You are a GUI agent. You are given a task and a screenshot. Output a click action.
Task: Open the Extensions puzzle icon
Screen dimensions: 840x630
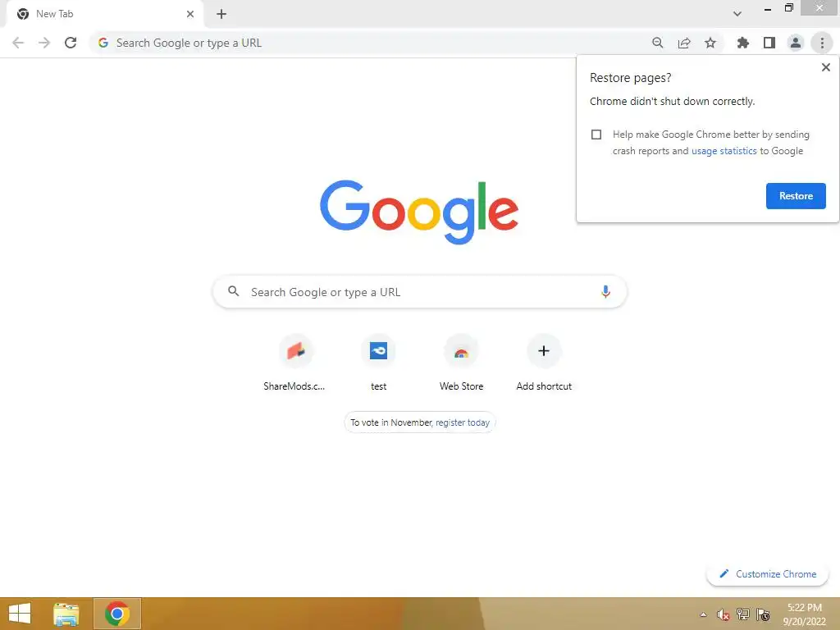[x=742, y=43]
